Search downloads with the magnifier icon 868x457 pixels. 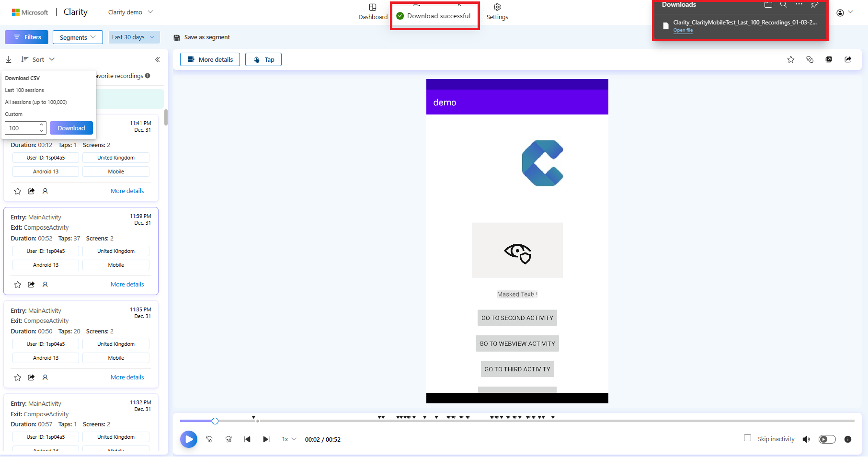[x=784, y=4]
